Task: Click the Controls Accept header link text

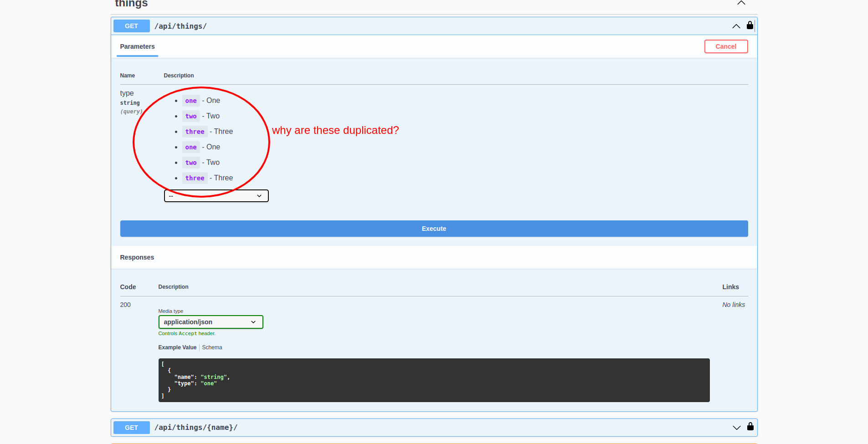Action: pos(187,333)
